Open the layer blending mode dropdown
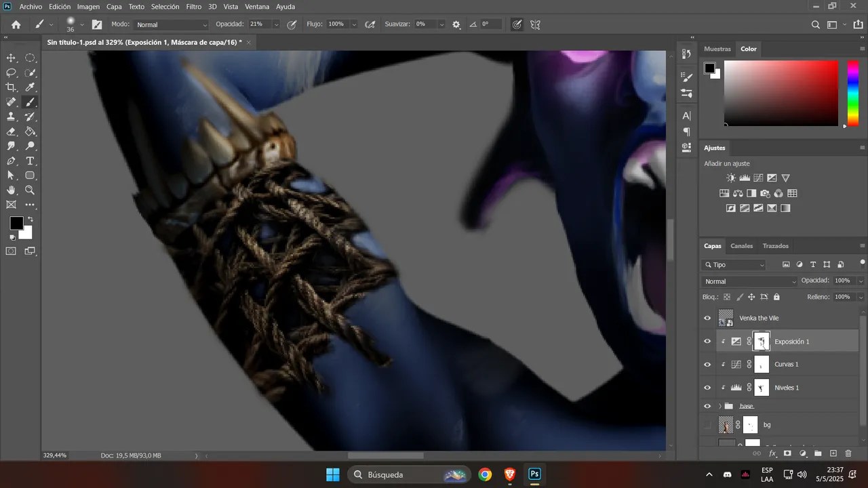The image size is (868, 488). click(x=749, y=281)
